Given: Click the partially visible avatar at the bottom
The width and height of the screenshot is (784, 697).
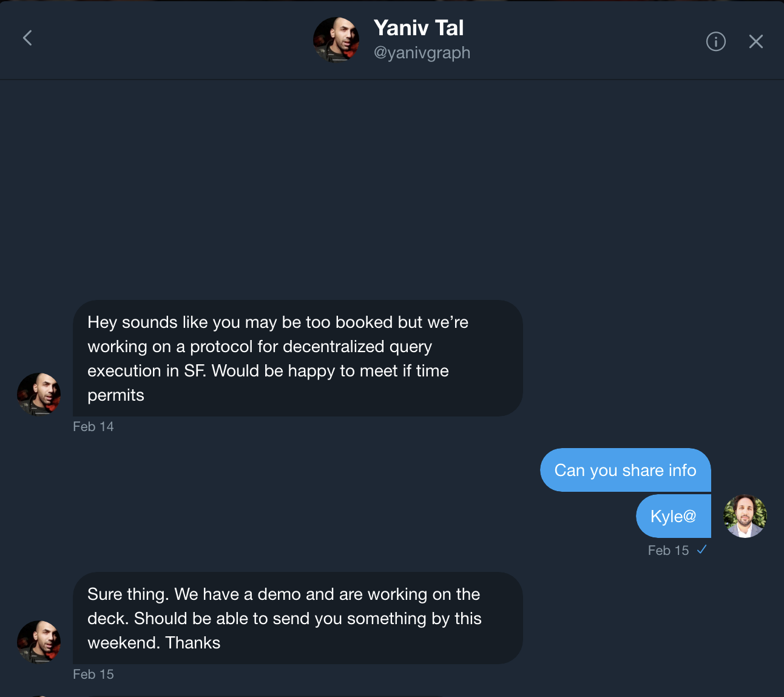Looking at the screenshot, I should (x=38, y=693).
